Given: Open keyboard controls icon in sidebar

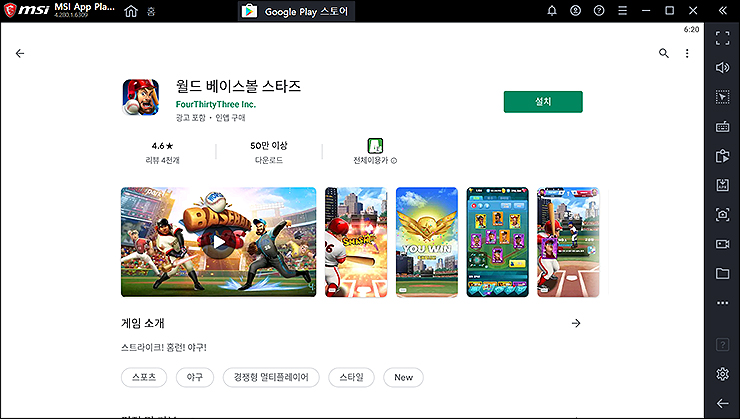Looking at the screenshot, I should click(722, 126).
